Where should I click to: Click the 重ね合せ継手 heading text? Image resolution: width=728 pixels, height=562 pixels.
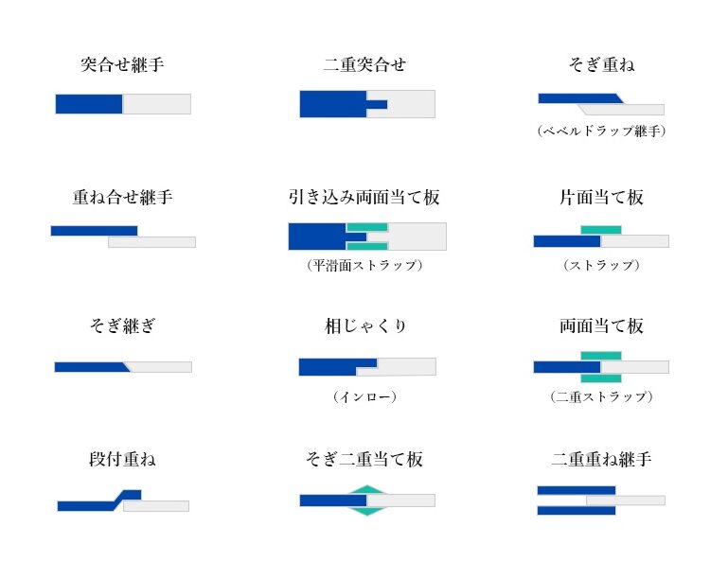click(122, 197)
